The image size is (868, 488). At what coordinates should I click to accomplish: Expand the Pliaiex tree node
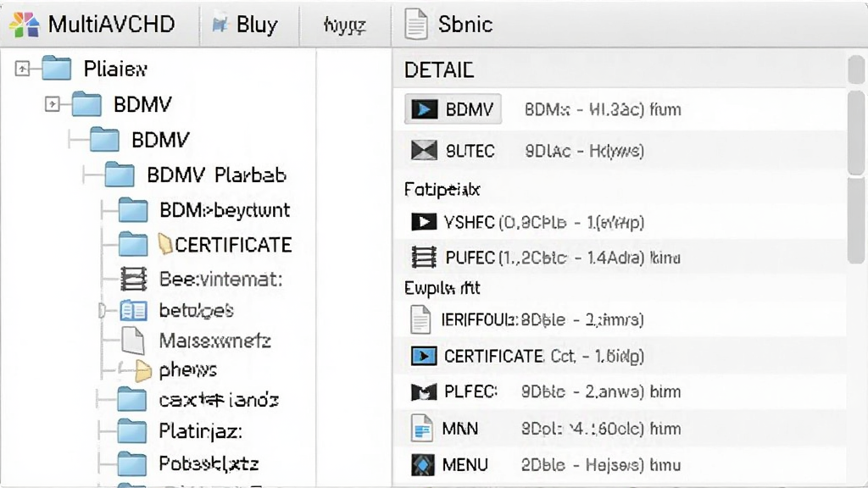pyautogui.click(x=22, y=69)
